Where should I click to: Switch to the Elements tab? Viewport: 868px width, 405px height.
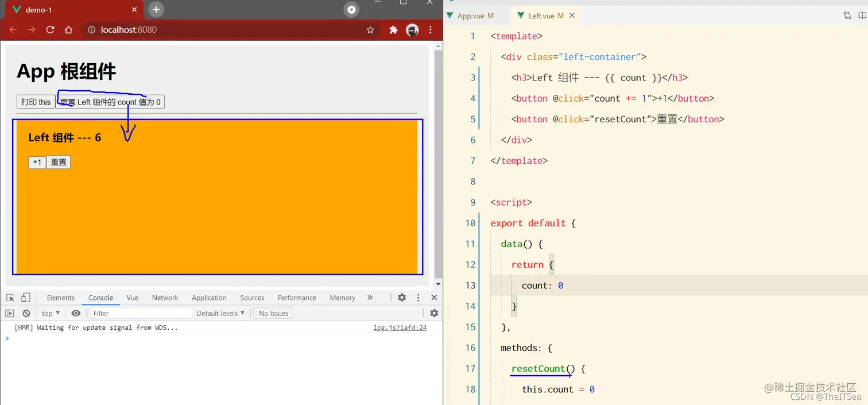(x=61, y=298)
